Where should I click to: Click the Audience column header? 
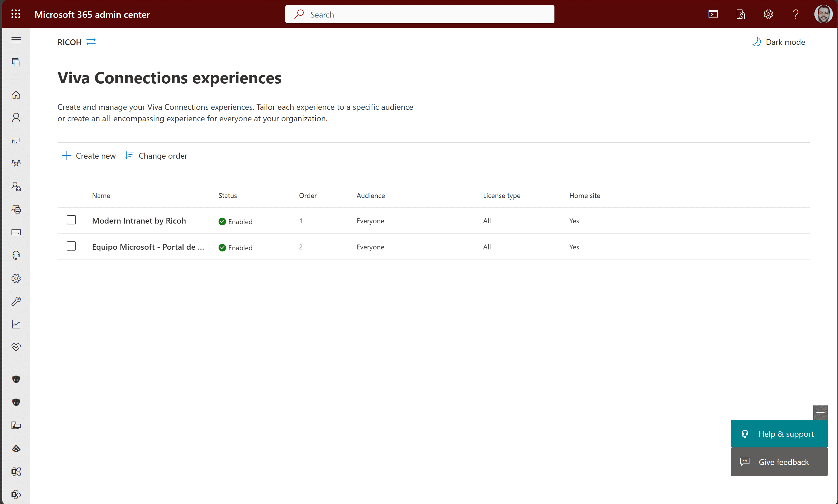point(371,196)
